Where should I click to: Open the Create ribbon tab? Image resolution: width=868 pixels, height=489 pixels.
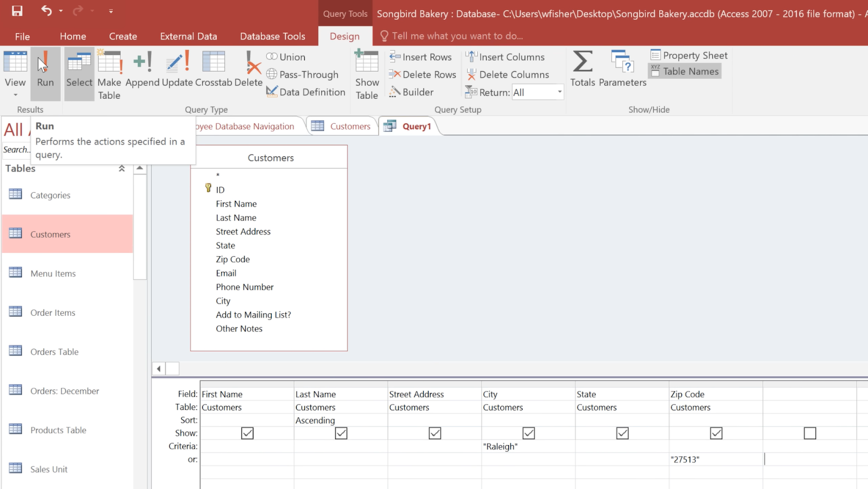click(123, 36)
